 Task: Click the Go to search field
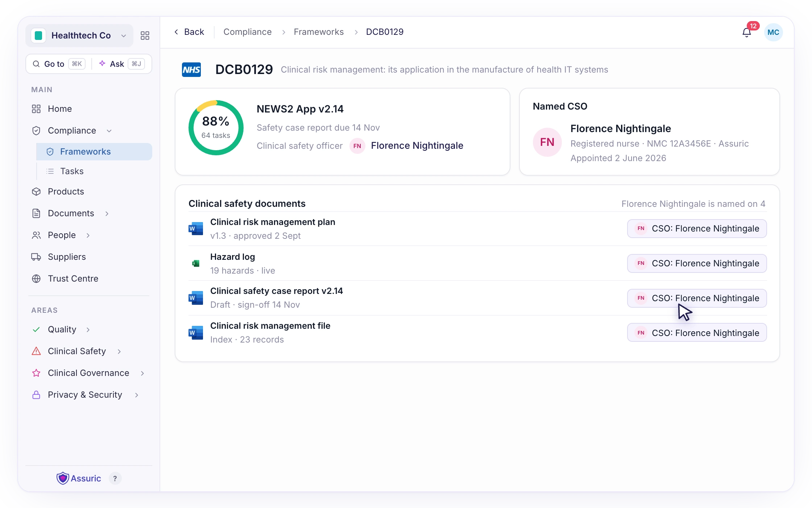point(59,64)
